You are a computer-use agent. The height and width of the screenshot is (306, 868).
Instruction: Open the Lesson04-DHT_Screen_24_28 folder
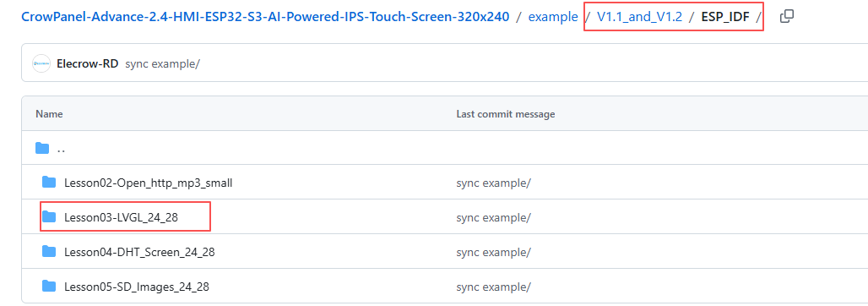(x=139, y=252)
